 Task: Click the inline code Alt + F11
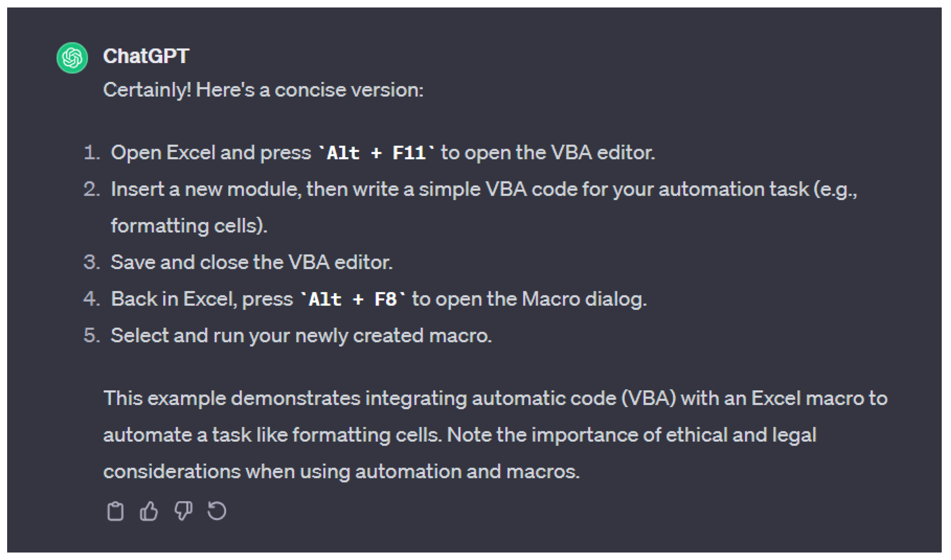(x=376, y=153)
